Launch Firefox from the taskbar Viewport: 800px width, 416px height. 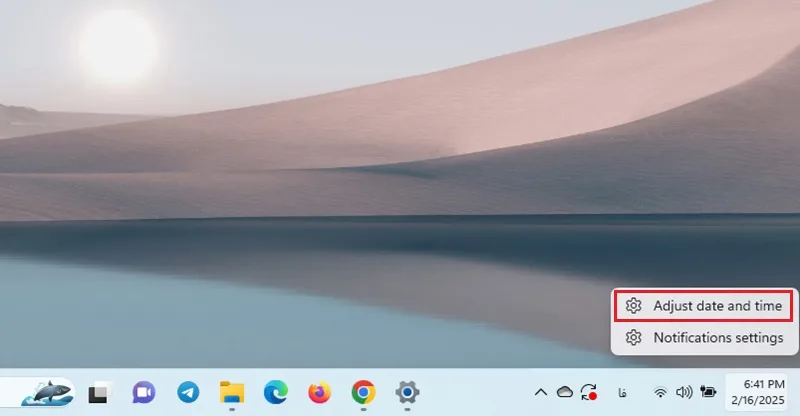(x=319, y=393)
